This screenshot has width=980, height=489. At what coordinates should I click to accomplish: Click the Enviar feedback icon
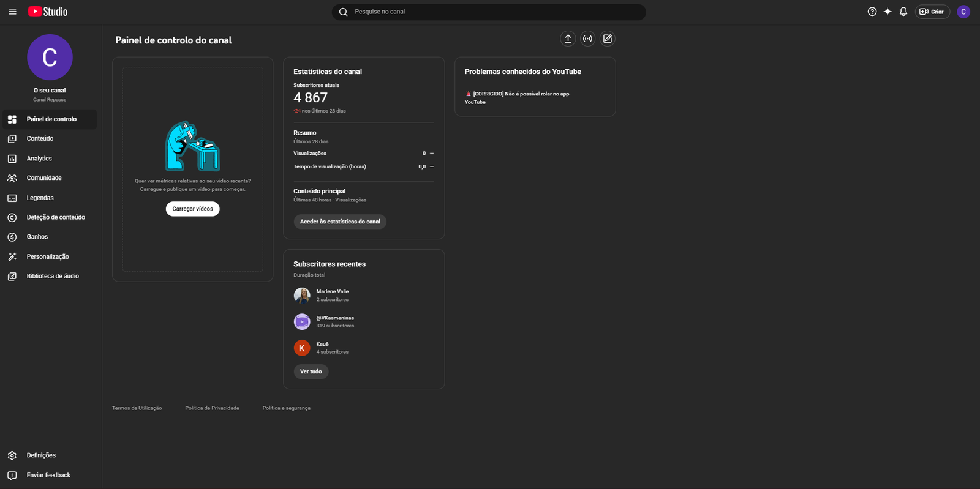[x=12, y=476]
